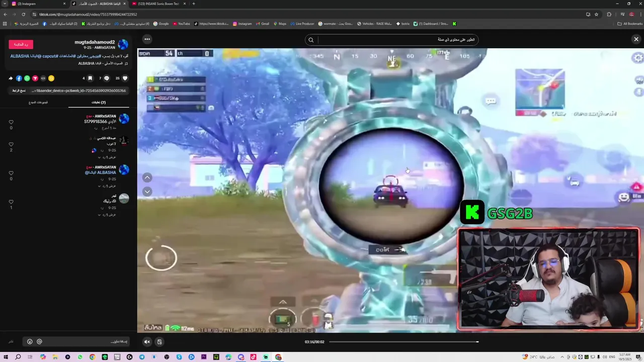644x362 pixels.
Task: Select the video URL text field
Action: click(x=78, y=90)
